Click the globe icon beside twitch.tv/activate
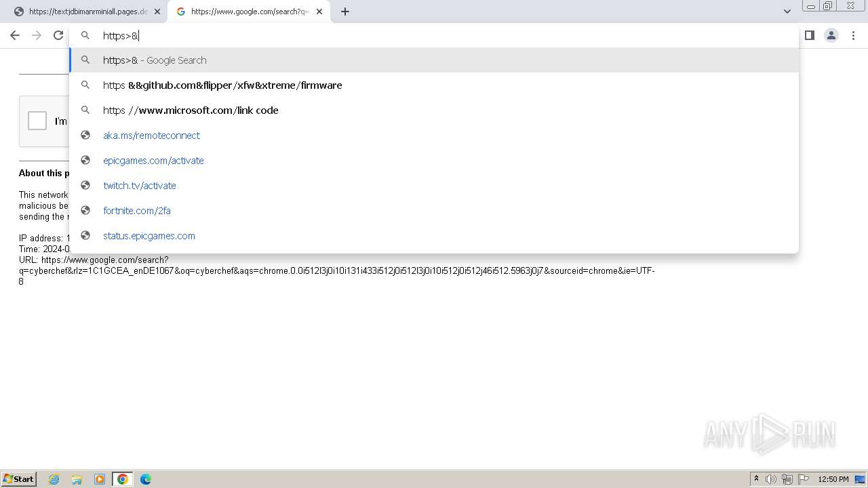 [85, 185]
